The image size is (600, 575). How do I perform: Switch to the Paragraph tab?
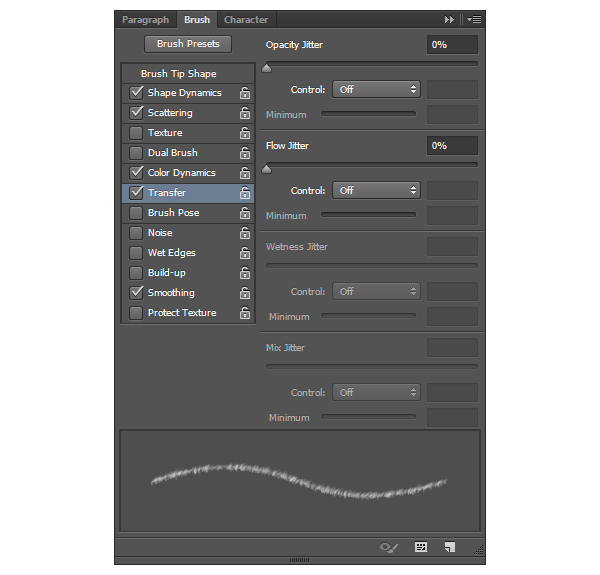tap(146, 20)
